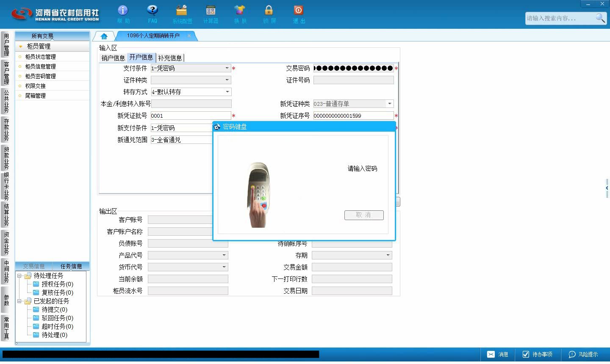610x364 pixels.
Task: Open 公共业务 vertical side tab
Action: click(x=6, y=101)
